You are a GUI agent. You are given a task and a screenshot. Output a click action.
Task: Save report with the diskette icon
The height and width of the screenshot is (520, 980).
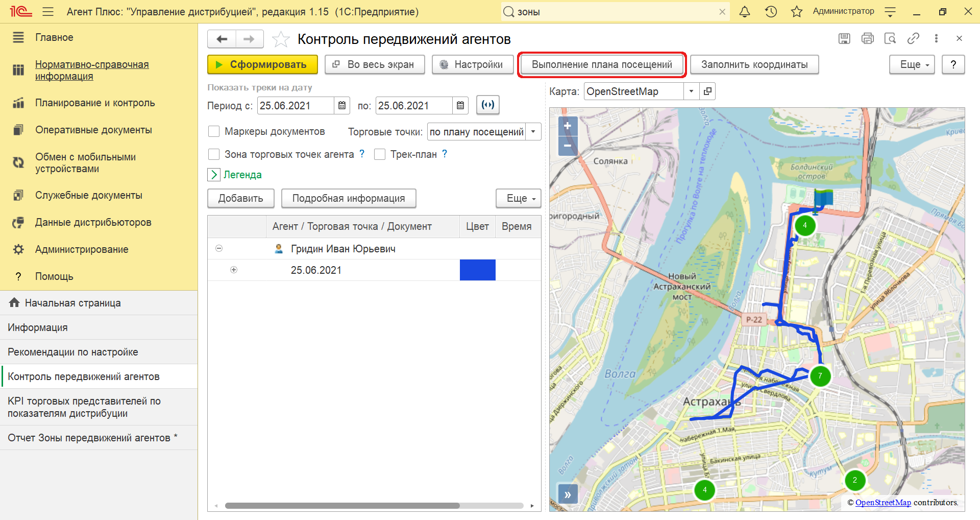(x=844, y=38)
